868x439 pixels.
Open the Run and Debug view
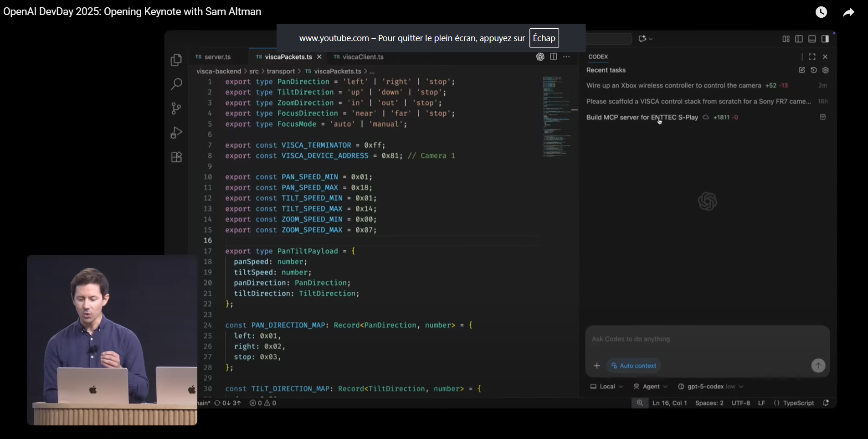pyautogui.click(x=176, y=133)
